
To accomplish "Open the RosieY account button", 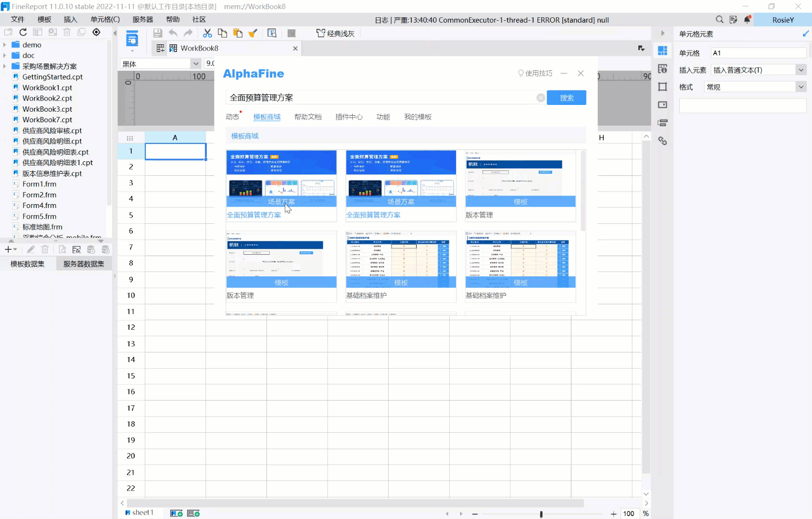I will point(783,20).
